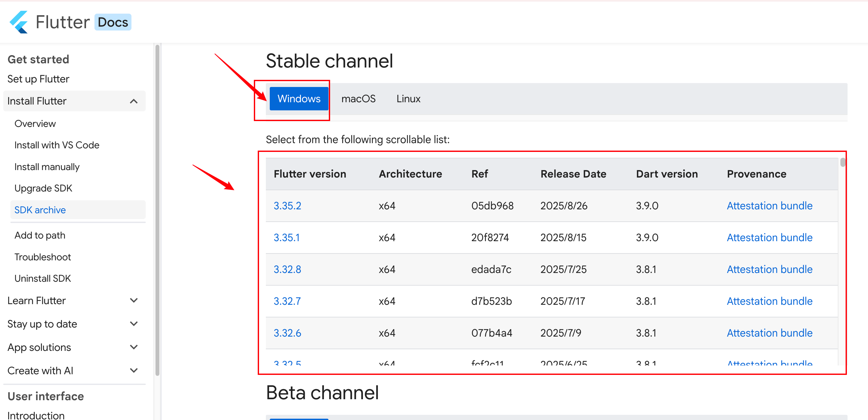The height and width of the screenshot is (420, 868).
Task: Click Ref value 05db968
Action: tap(492, 206)
